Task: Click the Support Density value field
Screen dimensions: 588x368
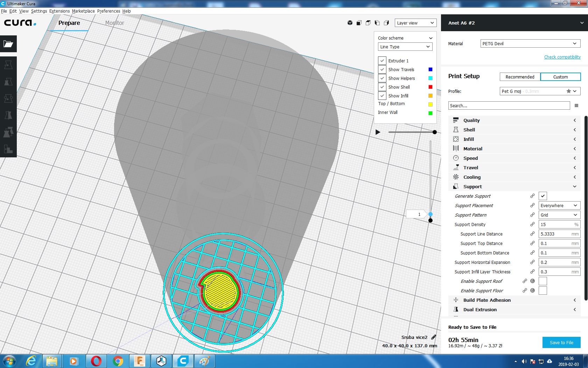Action: [559, 224]
